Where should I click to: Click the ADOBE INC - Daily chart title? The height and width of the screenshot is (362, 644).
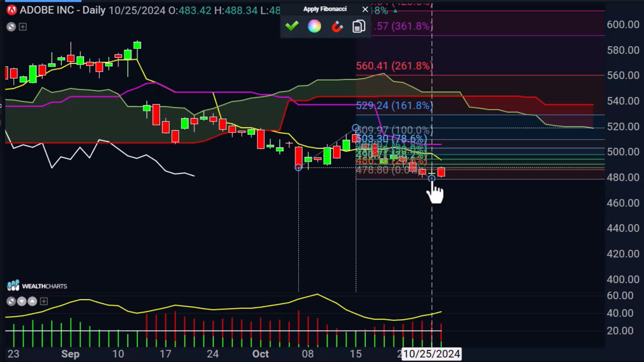(62, 10)
